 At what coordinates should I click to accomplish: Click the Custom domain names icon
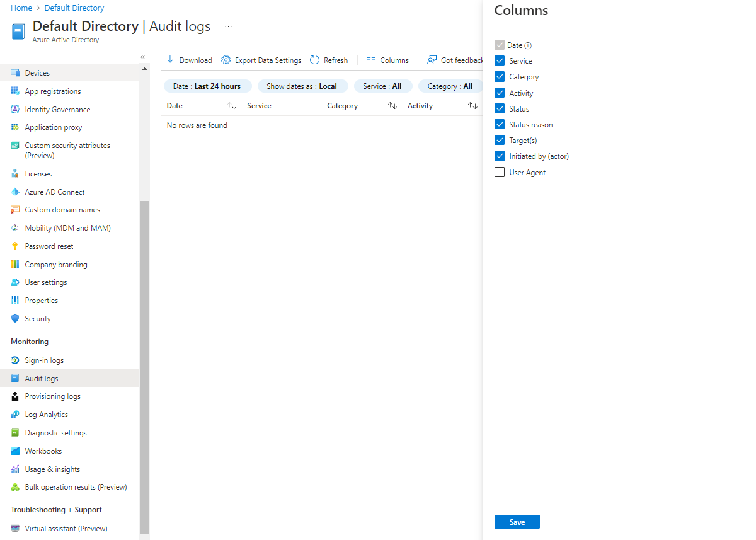pyautogui.click(x=15, y=210)
